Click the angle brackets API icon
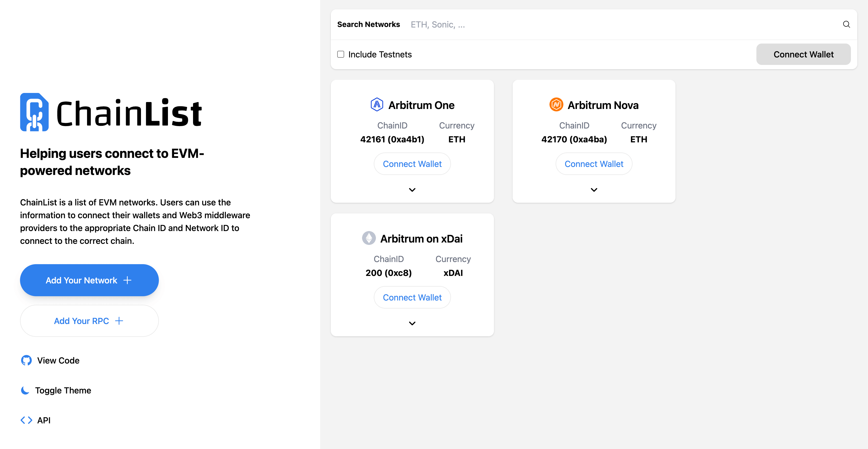The width and height of the screenshot is (868, 449). pyautogui.click(x=26, y=420)
